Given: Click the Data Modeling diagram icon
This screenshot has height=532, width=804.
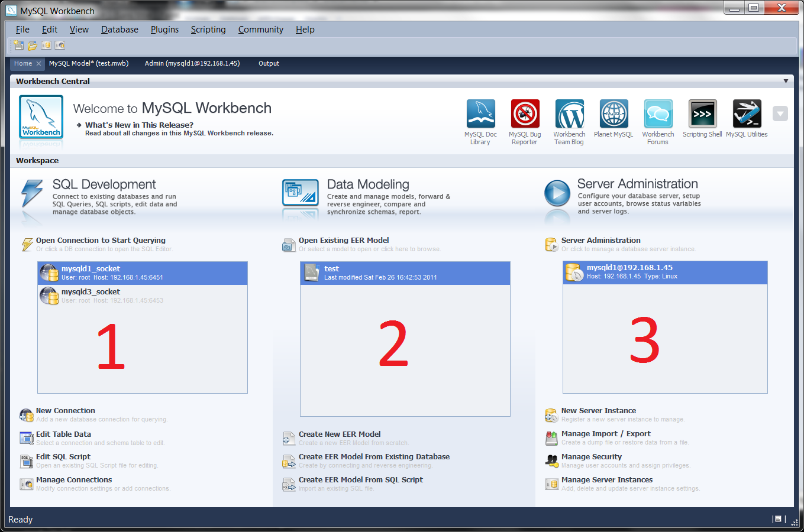Looking at the screenshot, I should (301, 193).
